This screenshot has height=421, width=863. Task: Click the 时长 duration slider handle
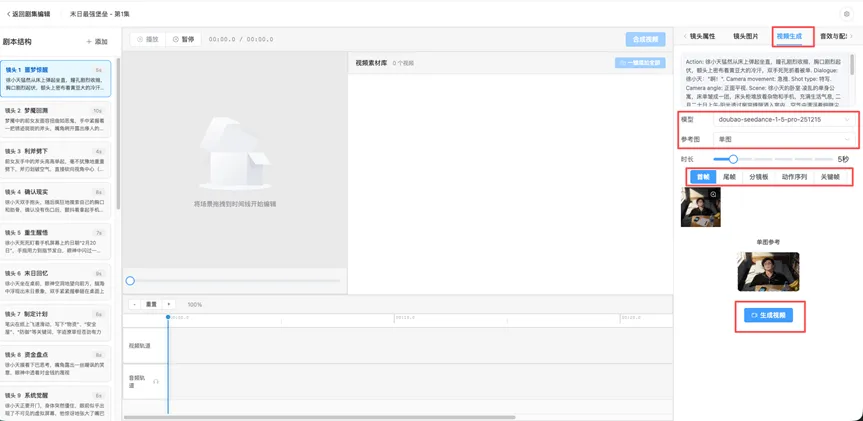point(733,159)
